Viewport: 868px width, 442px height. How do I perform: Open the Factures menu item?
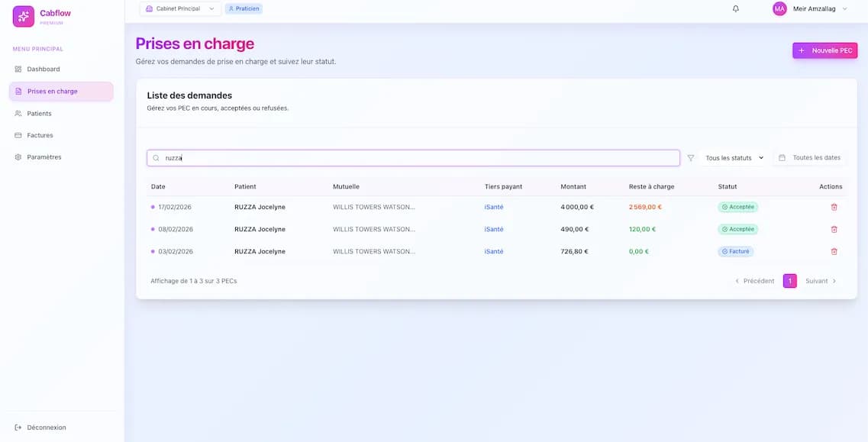(x=61, y=135)
